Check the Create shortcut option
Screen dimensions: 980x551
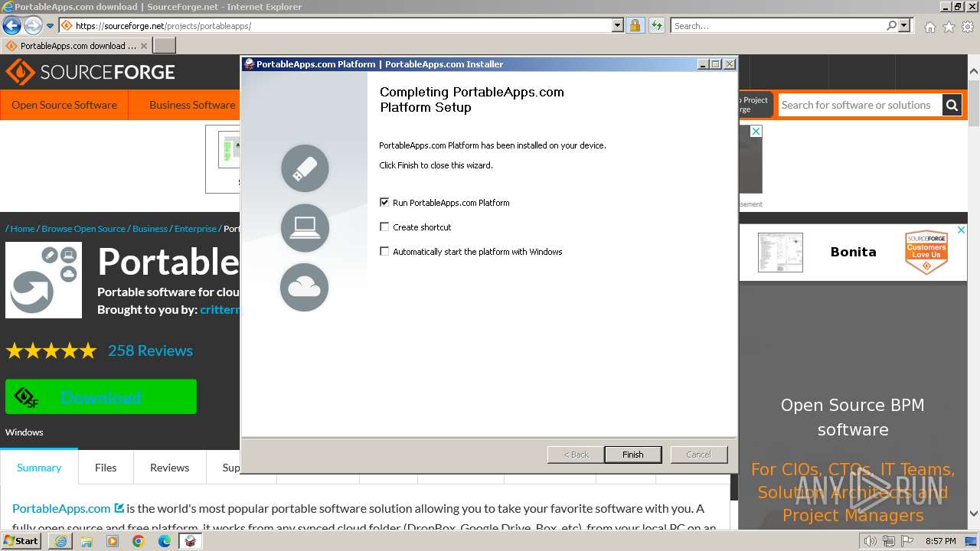384,227
